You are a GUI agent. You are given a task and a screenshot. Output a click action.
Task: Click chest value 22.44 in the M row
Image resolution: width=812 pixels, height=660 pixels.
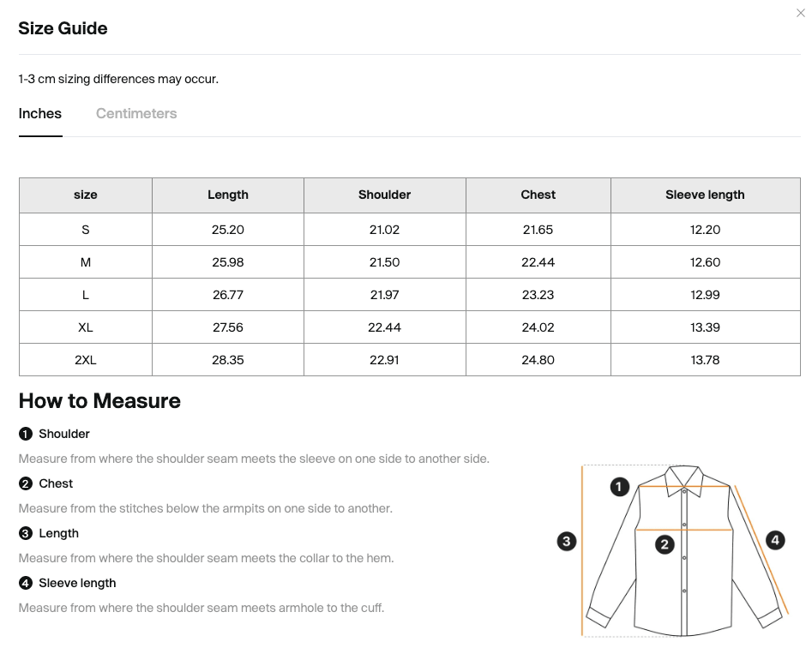538,262
